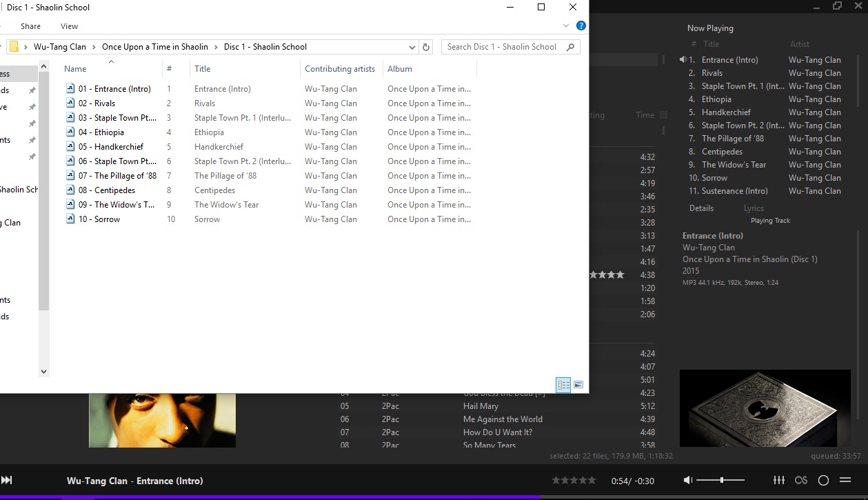This screenshot has height=500, width=868.
Task: Restore the music player window size
Action: (x=837, y=6)
